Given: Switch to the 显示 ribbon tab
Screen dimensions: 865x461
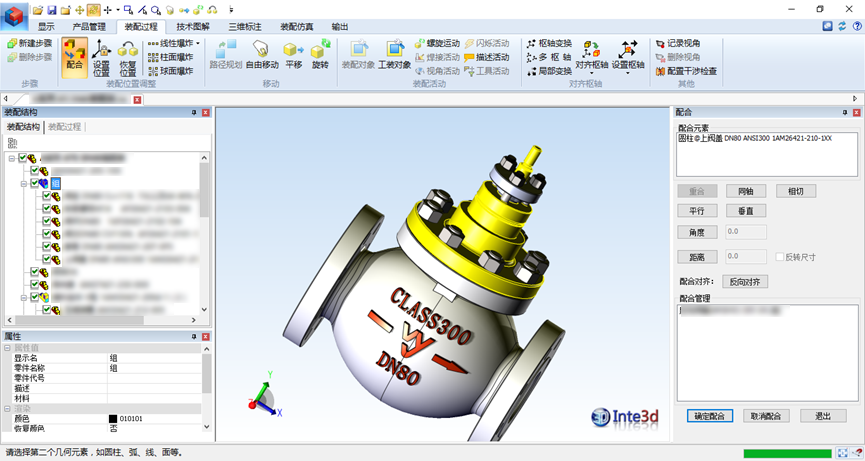Looking at the screenshot, I should 46,26.
